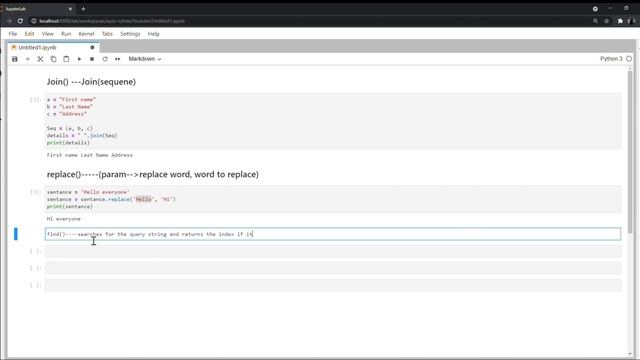Viewport: 640px width, 360px height.
Task: Select the third empty code cell
Action: click(x=333, y=285)
